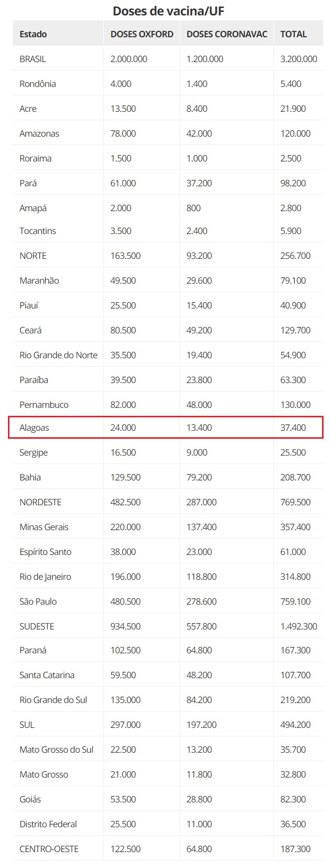
Task: Click the TOTAL column header
Action: [x=293, y=34]
